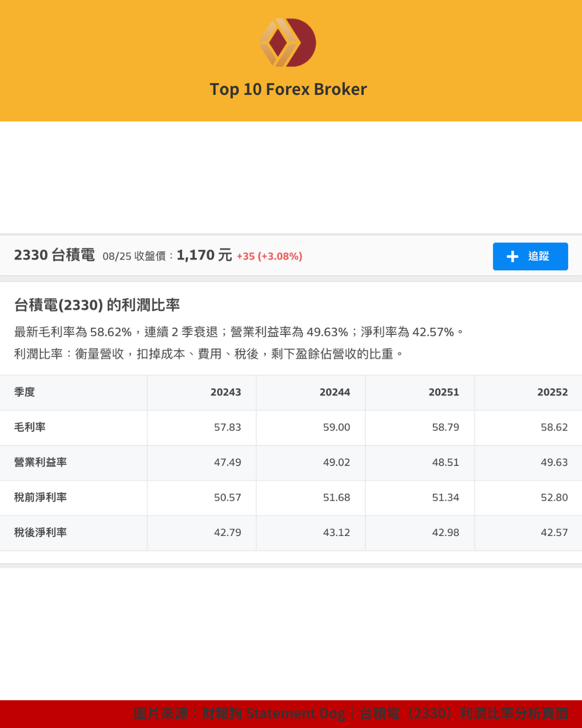The height and width of the screenshot is (728, 582).
Task: Click operating margin value 49.63 in table
Action: pos(555,463)
